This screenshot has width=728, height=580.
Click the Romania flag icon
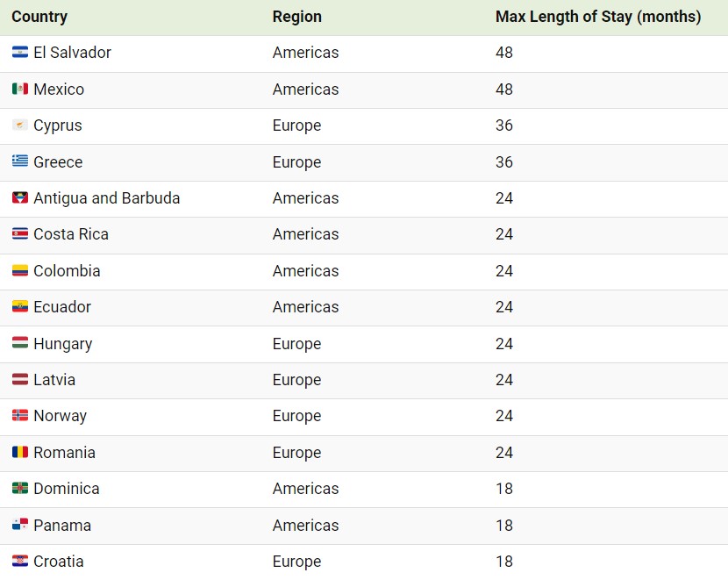20,452
